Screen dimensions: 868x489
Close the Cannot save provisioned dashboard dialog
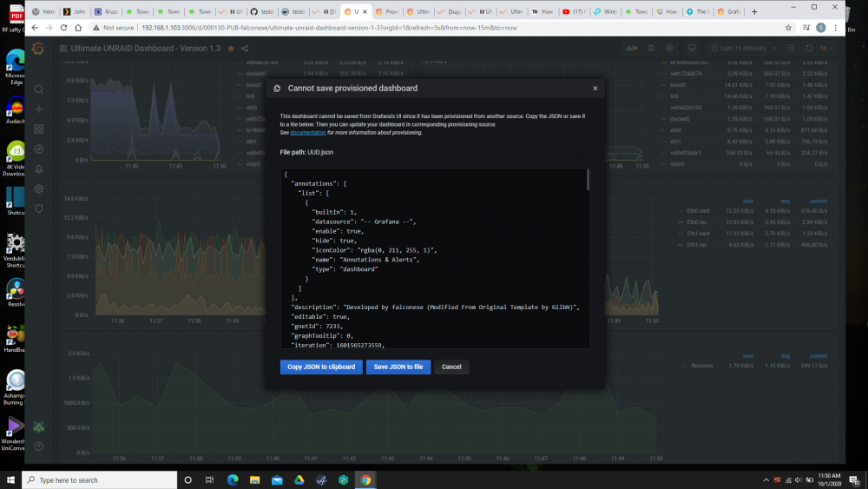coord(595,88)
